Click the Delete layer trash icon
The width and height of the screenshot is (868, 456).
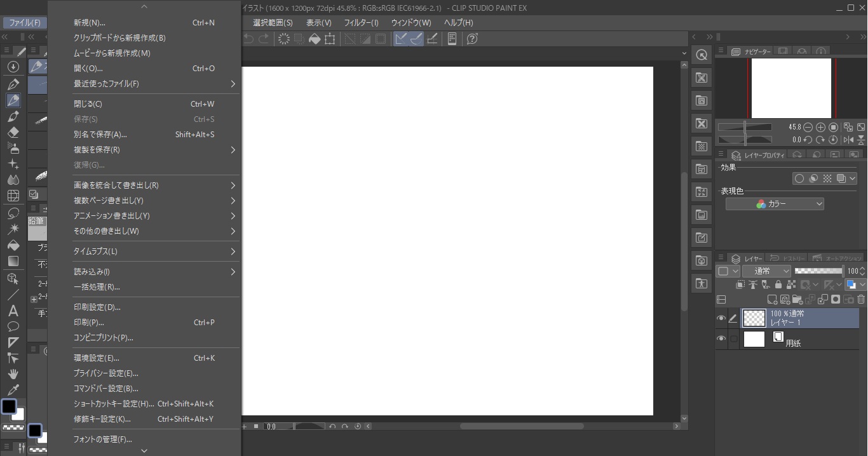(861, 299)
